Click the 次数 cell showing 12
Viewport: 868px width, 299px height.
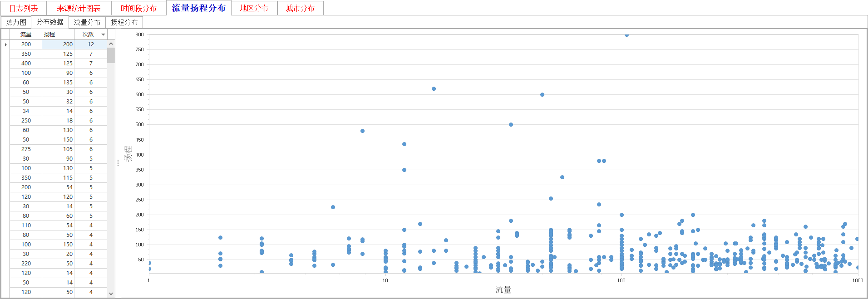pyautogui.click(x=91, y=44)
